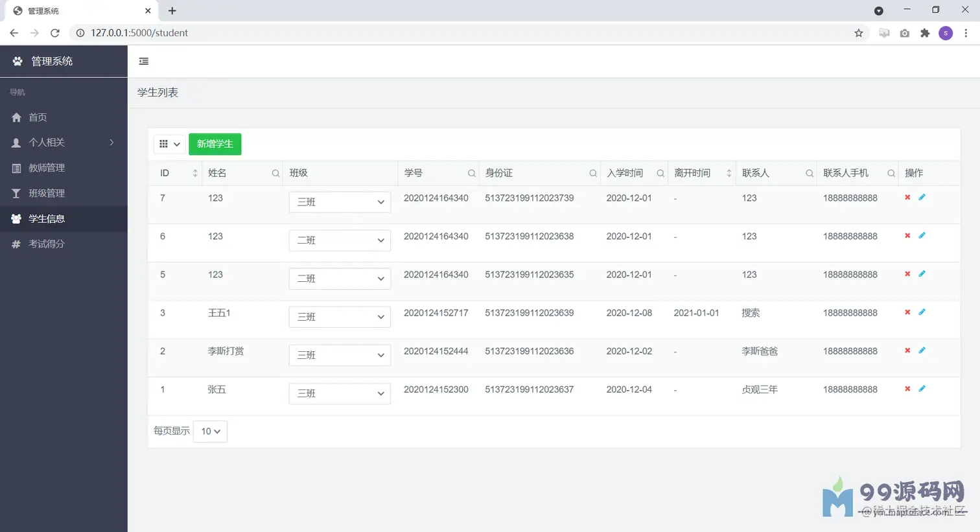Delete student row with ID 6
Image resolution: width=980 pixels, height=532 pixels.
[907, 235]
